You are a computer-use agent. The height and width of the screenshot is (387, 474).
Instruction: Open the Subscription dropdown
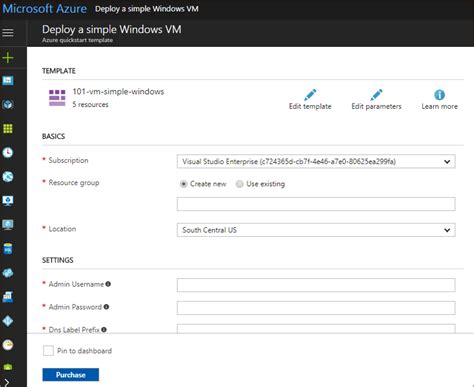click(x=316, y=162)
